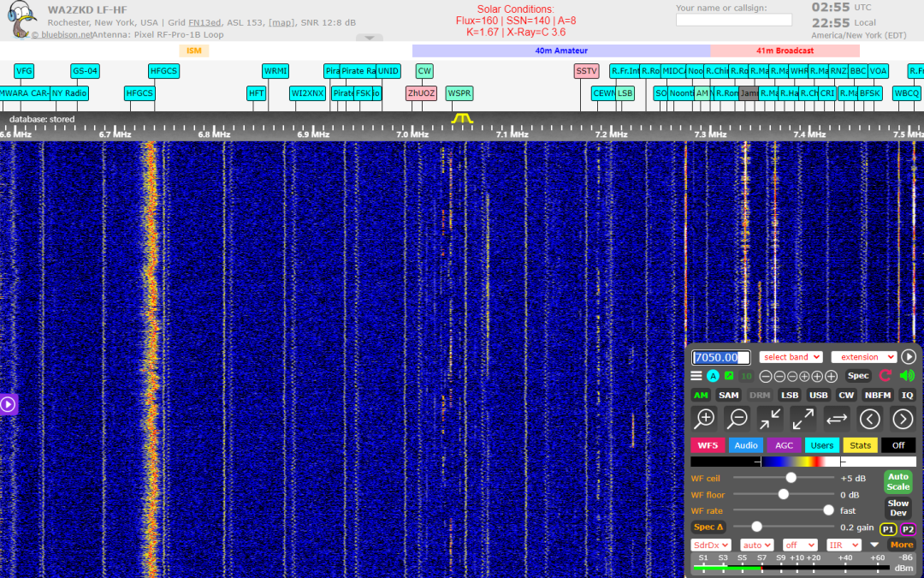Open the select band dropdown

[791, 357]
